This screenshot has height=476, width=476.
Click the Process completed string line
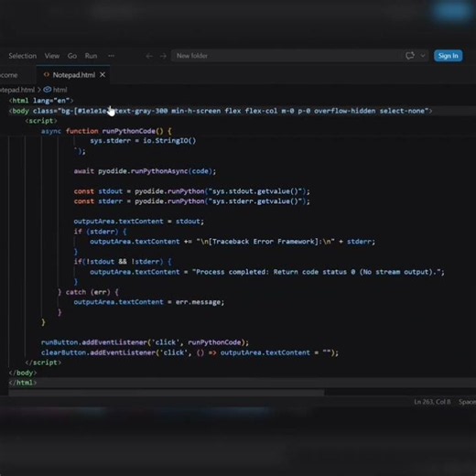click(x=267, y=272)
